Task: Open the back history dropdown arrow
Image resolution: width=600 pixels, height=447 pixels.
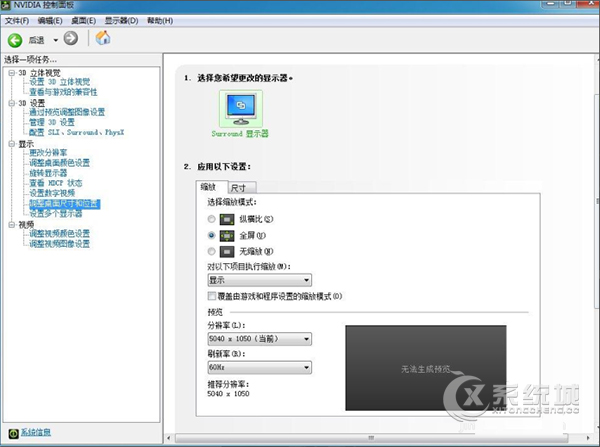Action: 55,40
